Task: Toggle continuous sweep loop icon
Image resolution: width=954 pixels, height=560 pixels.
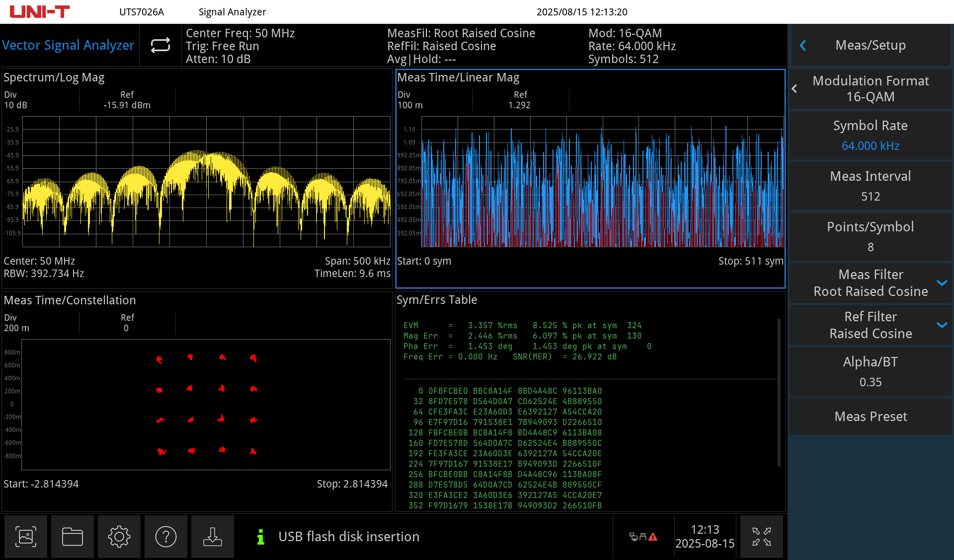Action: point(160,45)
